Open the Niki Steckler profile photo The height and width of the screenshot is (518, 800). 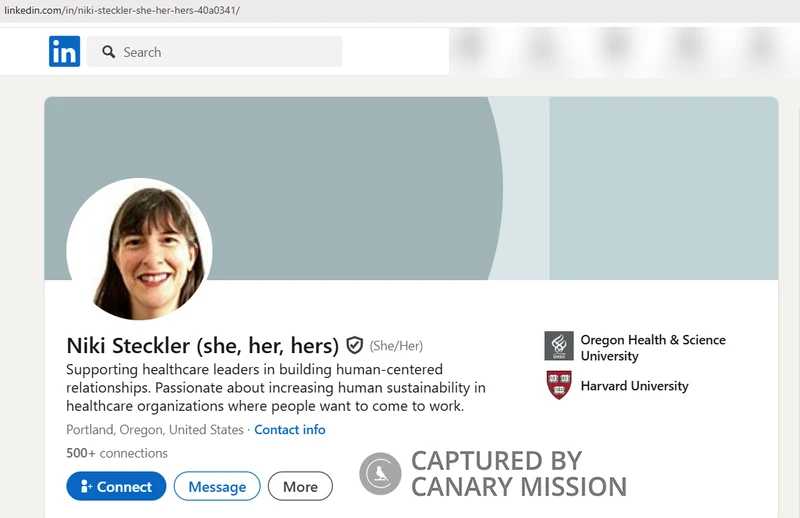139,249
